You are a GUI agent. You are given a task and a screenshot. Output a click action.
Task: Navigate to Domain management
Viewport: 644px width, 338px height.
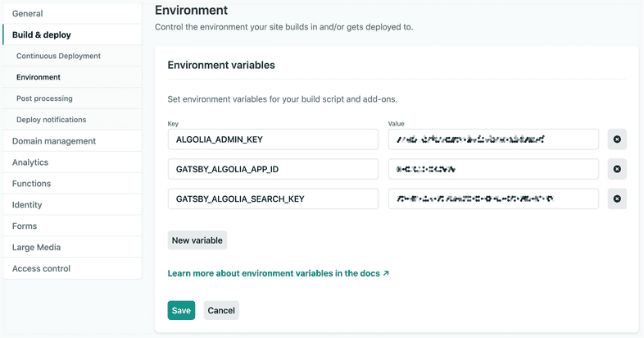(x=54, y=141)
